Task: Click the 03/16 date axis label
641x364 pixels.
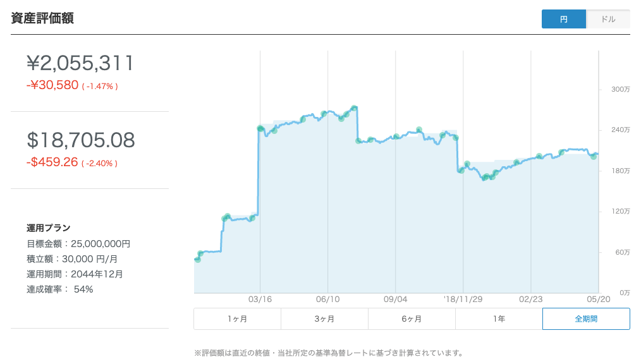Action: point(260,300)
